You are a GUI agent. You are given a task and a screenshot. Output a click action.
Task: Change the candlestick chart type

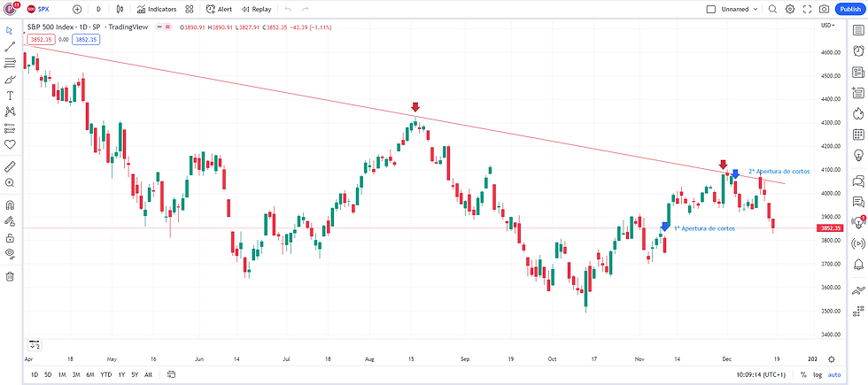(120, 10)
